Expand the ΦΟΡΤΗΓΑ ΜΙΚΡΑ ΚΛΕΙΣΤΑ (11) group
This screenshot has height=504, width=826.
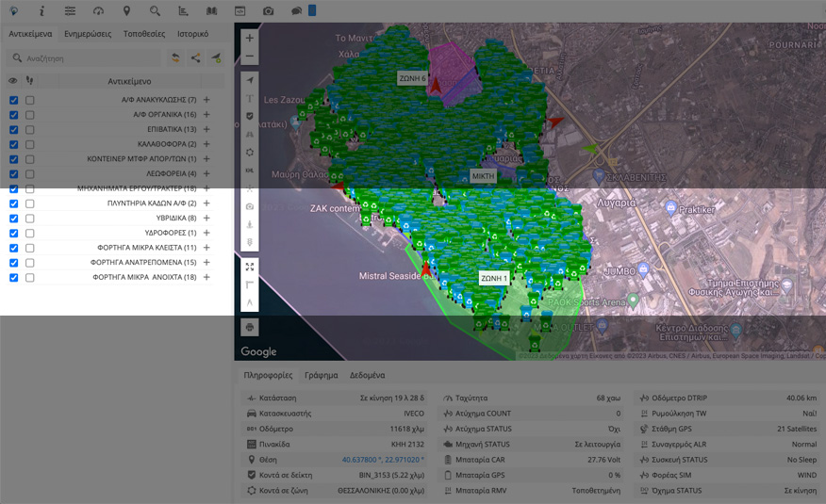206,248
